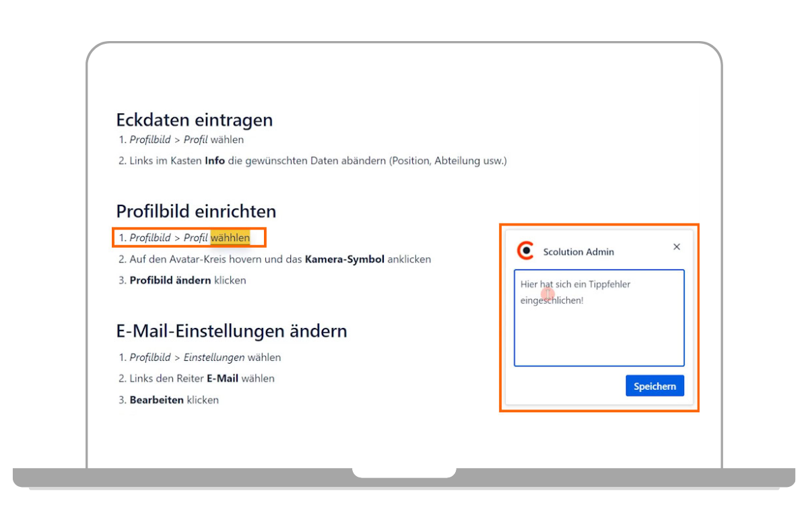Click the "Profilbild einrichten" heading

pyautogui.click(x=196, y=211)
